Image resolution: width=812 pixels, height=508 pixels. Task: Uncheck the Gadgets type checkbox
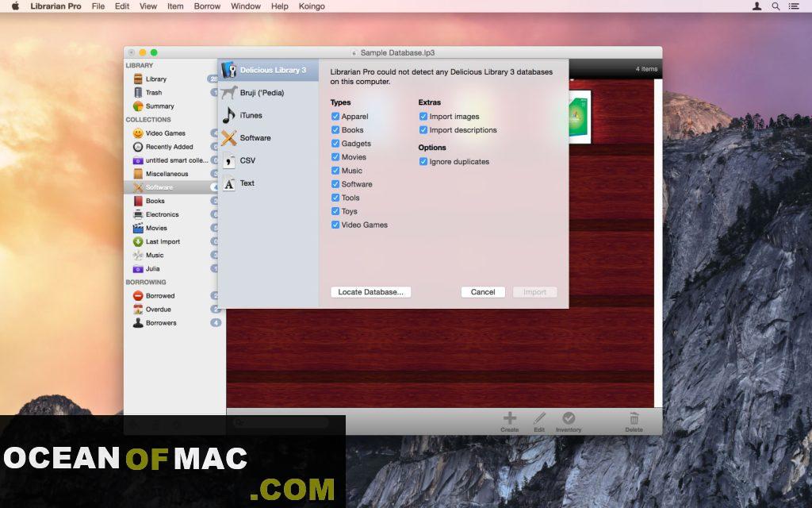(335, 144)
